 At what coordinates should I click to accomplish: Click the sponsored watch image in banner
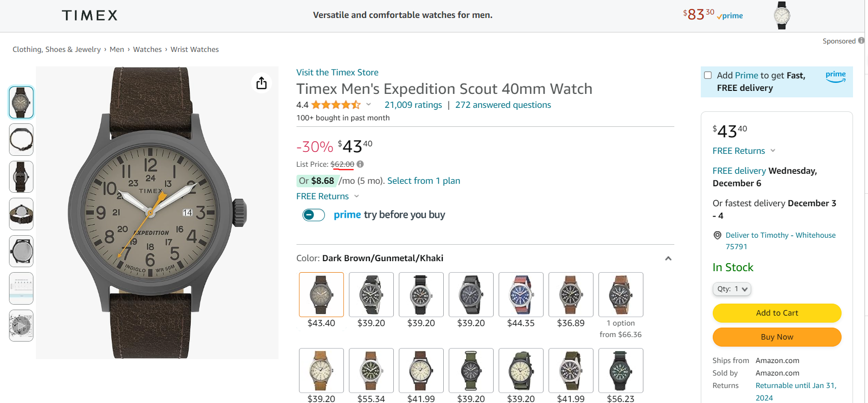click(782, 15)
